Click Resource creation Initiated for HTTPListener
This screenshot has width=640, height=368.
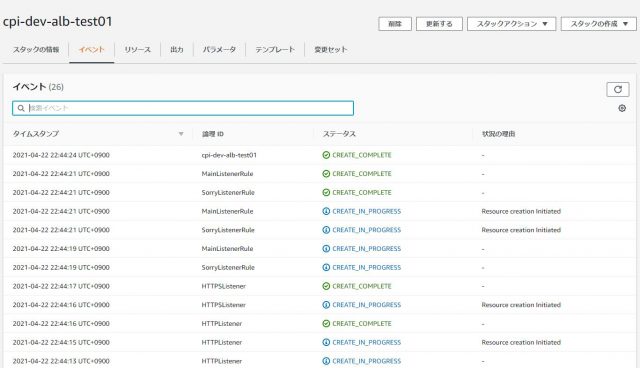click(x=521, y=342)
